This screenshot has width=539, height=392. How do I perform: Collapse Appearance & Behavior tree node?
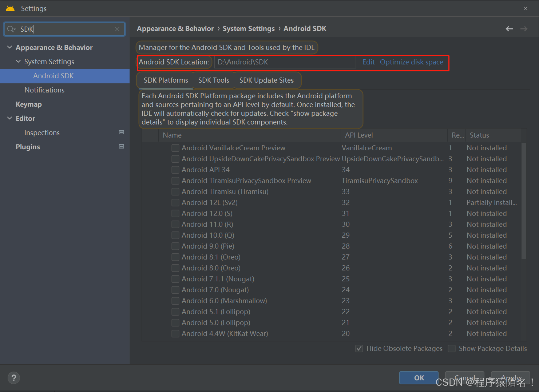(9, 47)
